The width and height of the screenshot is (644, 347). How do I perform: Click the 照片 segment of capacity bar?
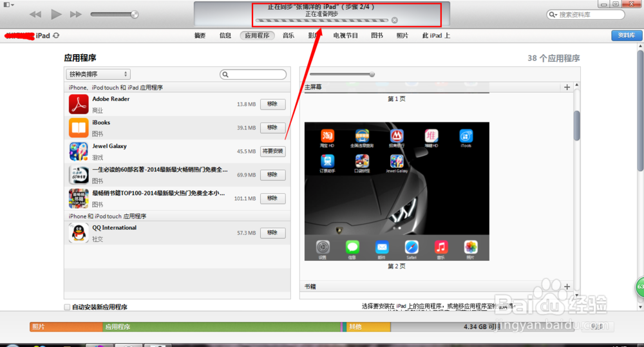click(x=66, y=327)
